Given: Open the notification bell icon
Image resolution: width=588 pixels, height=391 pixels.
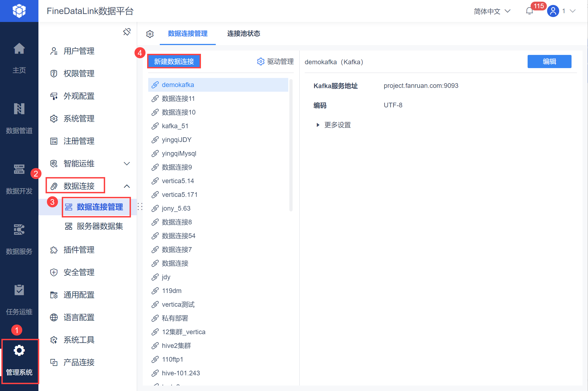Looking at the screenshot, I should coord(529,11).
